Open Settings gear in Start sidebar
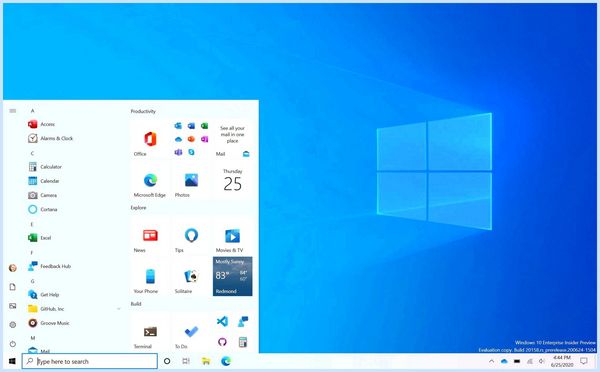The image size is (600, 372). (13, 325)
